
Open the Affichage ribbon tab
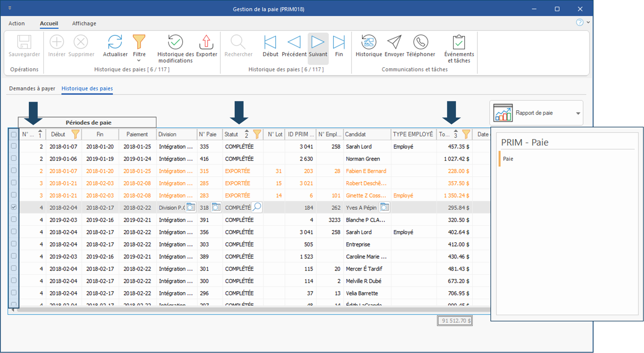pos(84,23)
